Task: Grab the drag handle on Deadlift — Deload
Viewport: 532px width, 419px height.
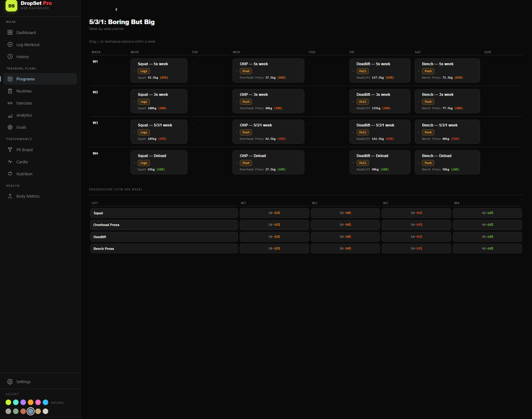Action: [x=353, y=163]
